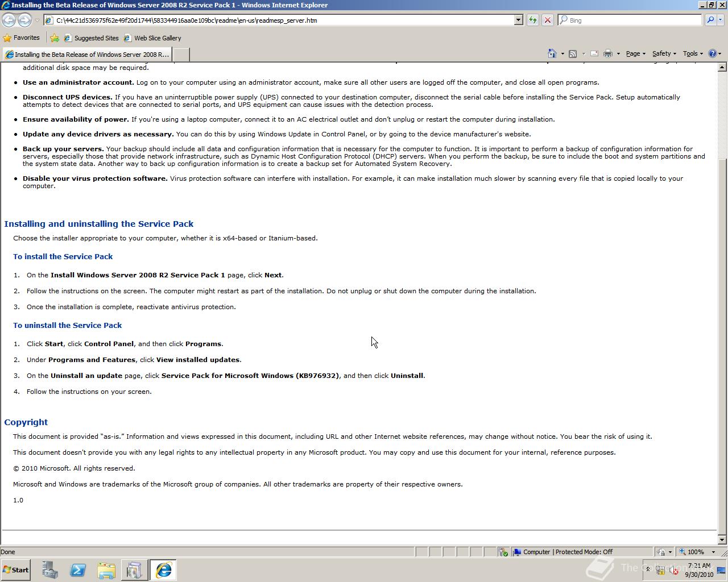This screenshot has height=582, width=728.
Task: Expand the InPrivate filtering dropdown arrow
Action: pyautogui.click(x=670, y=552)
